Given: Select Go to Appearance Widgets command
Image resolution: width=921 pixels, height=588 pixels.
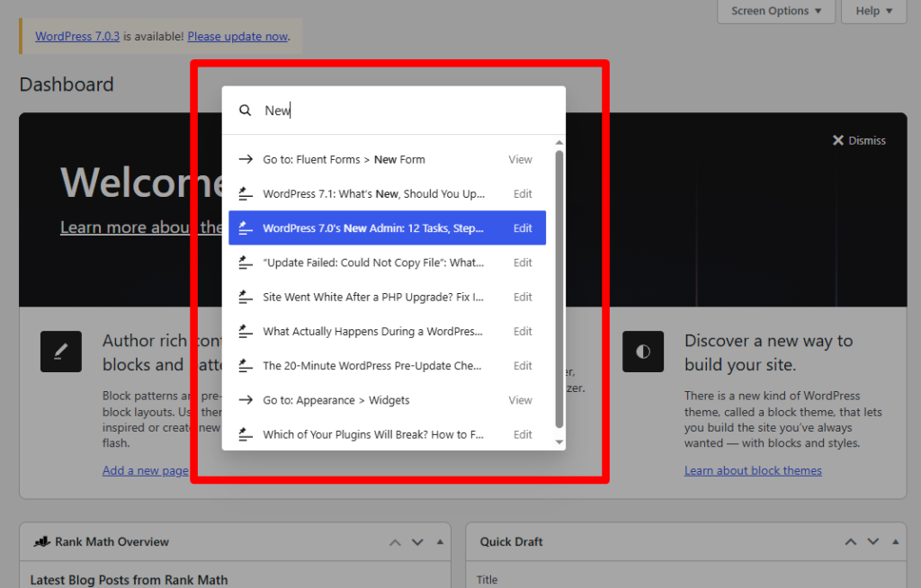Looking at the screenshot, I should 387,400.
